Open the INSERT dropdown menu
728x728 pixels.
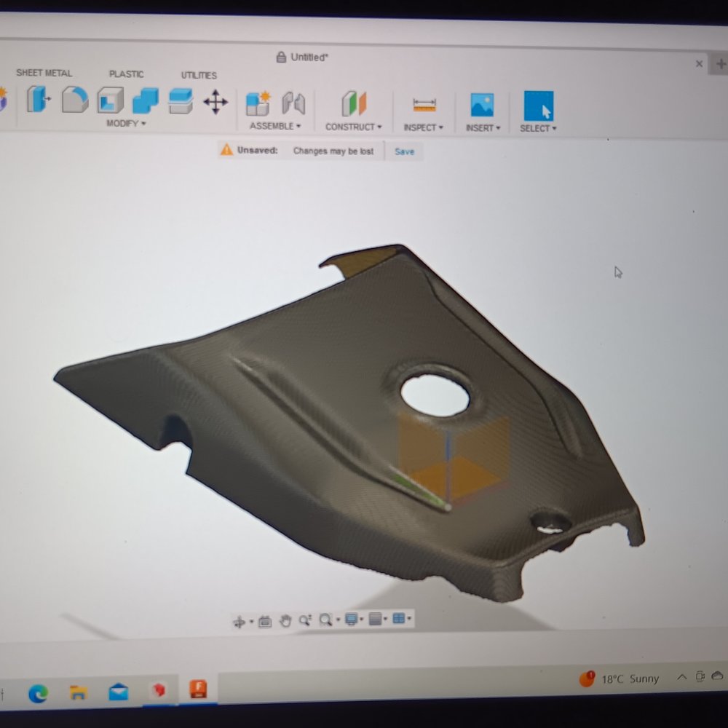tap(483, 128)
